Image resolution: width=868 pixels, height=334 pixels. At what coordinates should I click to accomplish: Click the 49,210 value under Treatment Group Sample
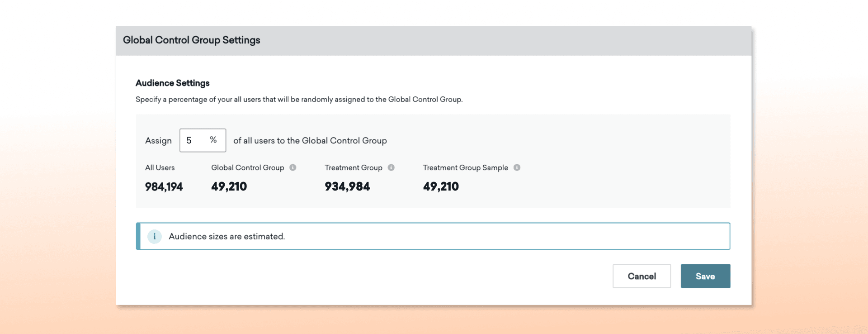pos(441,186)
